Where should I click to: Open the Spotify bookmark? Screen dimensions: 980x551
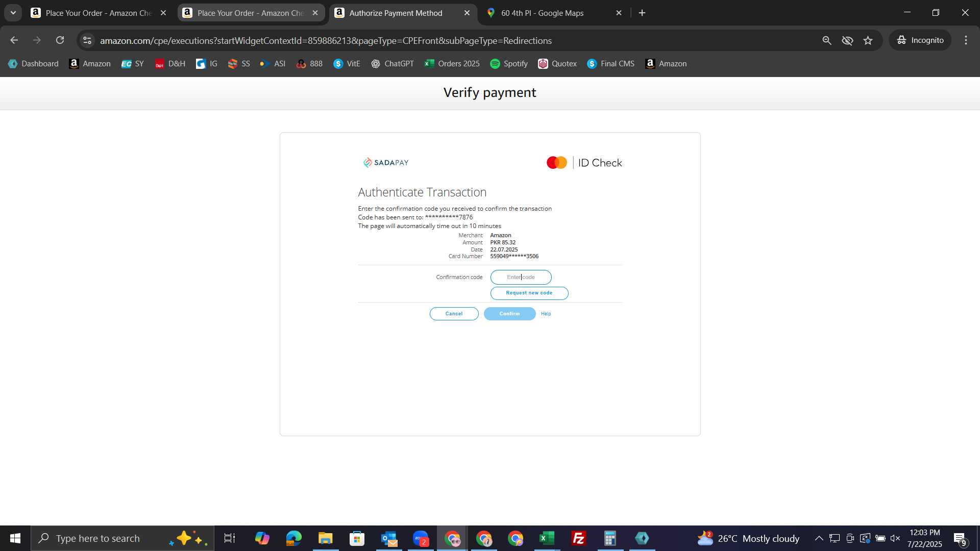click(x=509, y=64)
